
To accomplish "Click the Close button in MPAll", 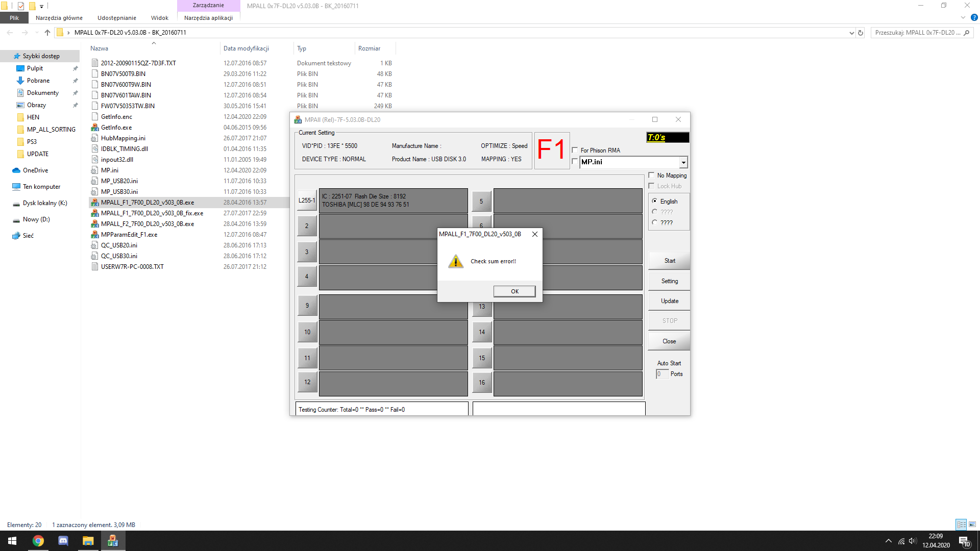I will coord(669,341).
